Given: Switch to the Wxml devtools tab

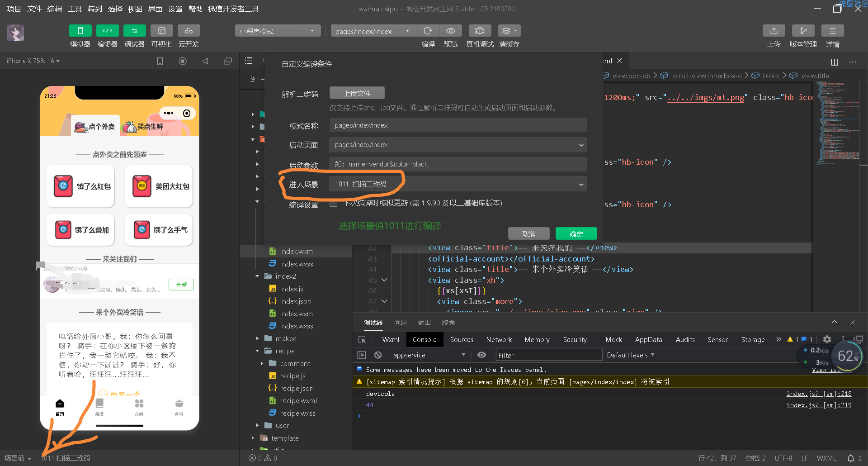Looking at the screenshot, I should [x=391, y=339].
